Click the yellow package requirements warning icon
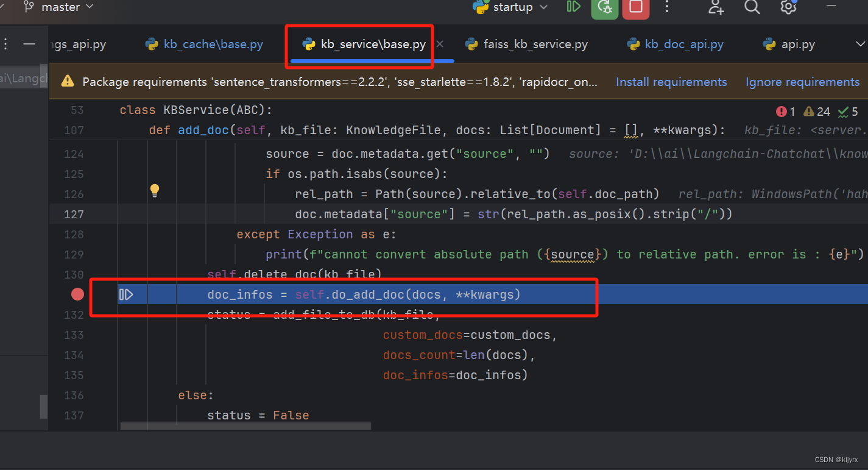The image size is (868, 470). (x=68, y=82)
